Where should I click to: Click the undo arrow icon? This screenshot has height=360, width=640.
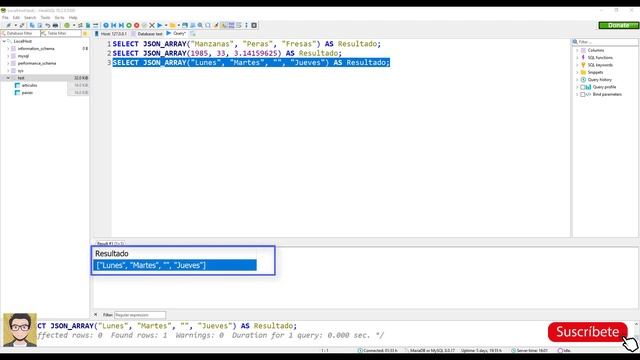point(48,25)
